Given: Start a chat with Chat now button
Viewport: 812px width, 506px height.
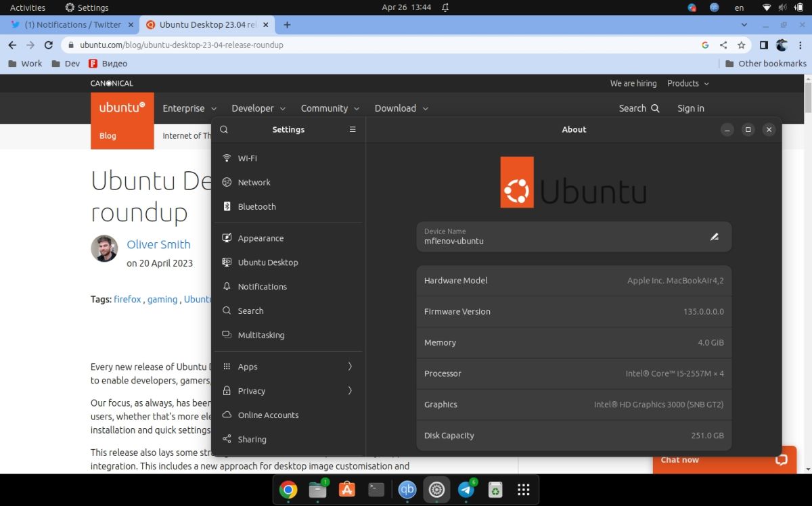Looking at the screenshot, I should (724, 460).
